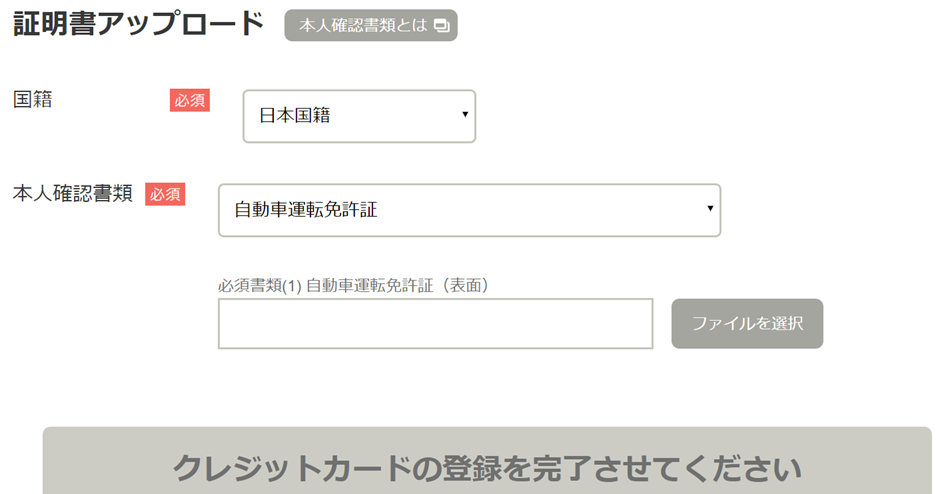Select the 自動車運転免許証 text in the document selector

(306, 209)
